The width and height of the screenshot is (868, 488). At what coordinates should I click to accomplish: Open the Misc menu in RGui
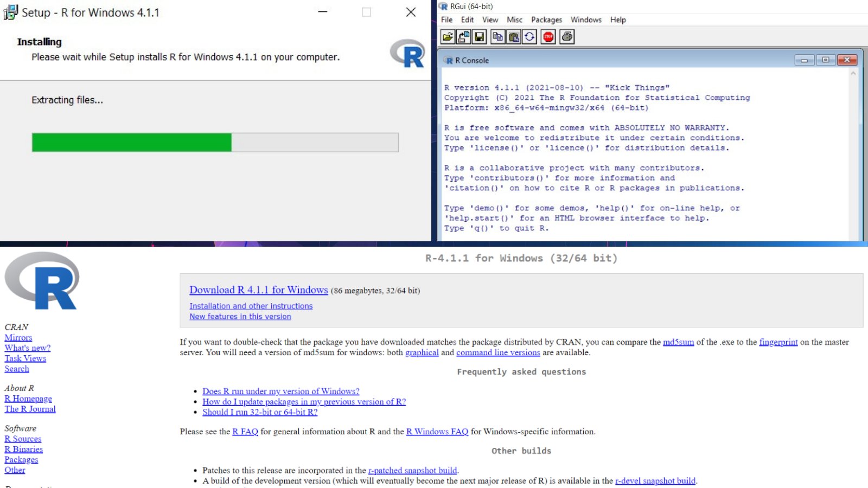pyautogui.click(x=514, y=20)
